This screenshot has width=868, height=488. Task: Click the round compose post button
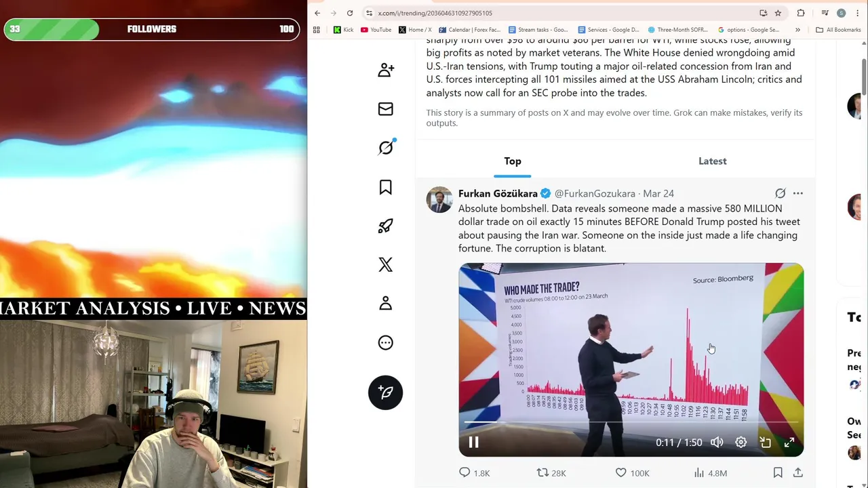385,392
